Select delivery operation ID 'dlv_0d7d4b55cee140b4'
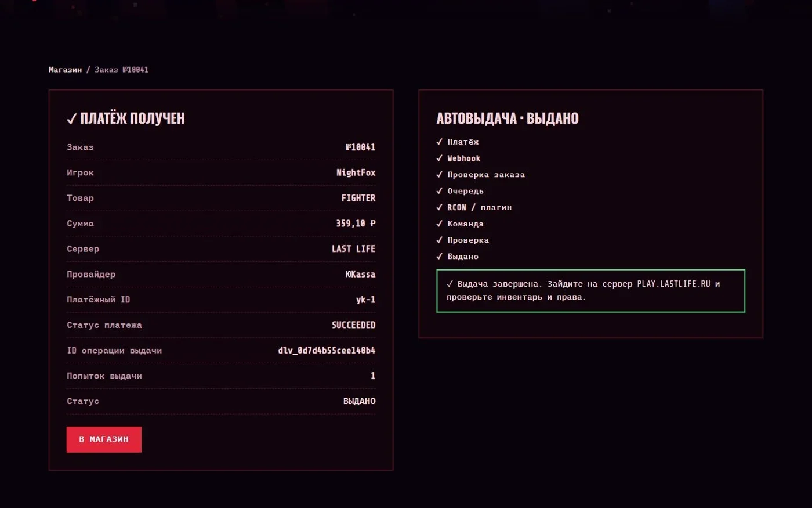The width and height of the screenshot is (812, 508). (x=327, y=351)
